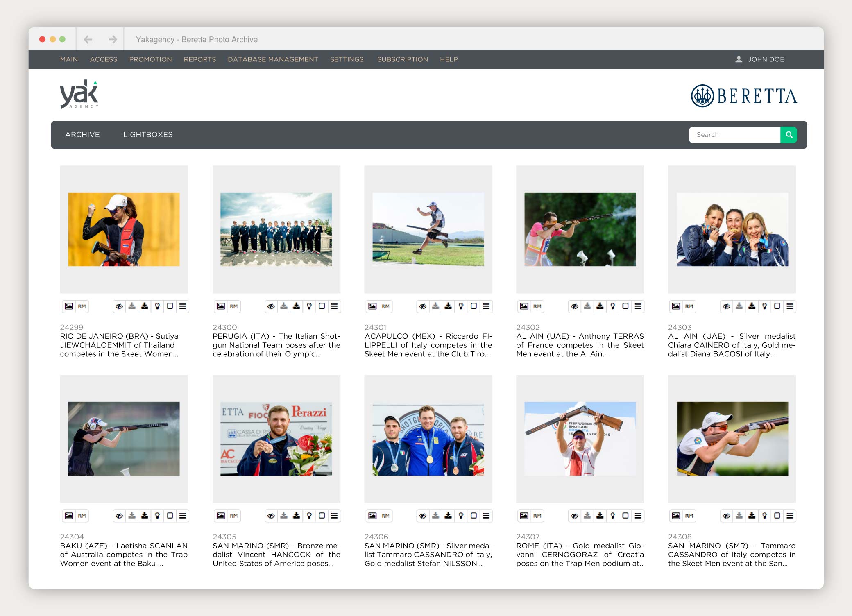
Task: Tick the selection checkbox for photo 24300
Action: (x=322, y=306)
